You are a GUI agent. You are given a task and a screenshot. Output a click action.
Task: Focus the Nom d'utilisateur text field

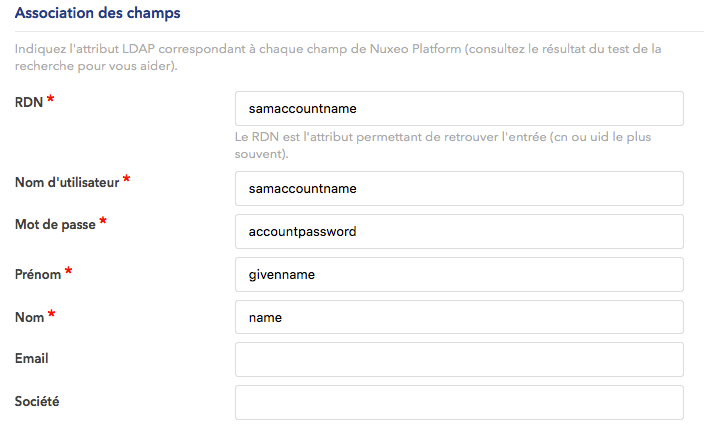click(459, 188)
